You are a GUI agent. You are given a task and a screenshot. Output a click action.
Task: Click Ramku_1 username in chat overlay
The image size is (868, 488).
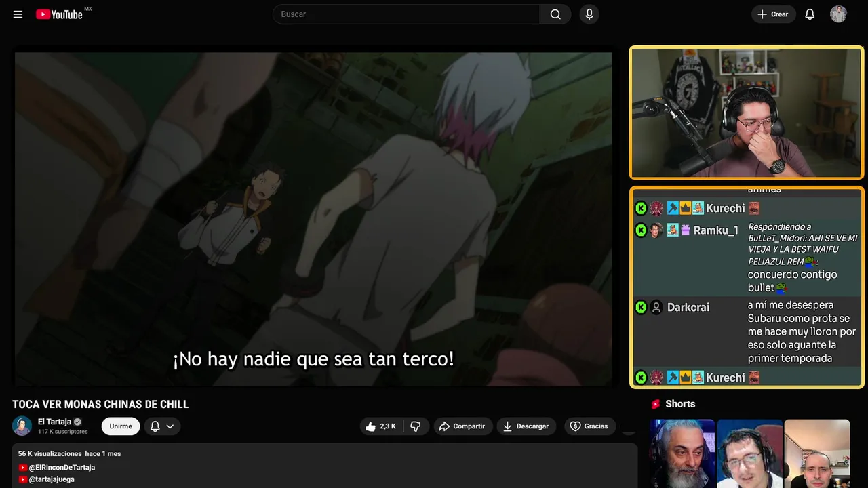point(716,230)
